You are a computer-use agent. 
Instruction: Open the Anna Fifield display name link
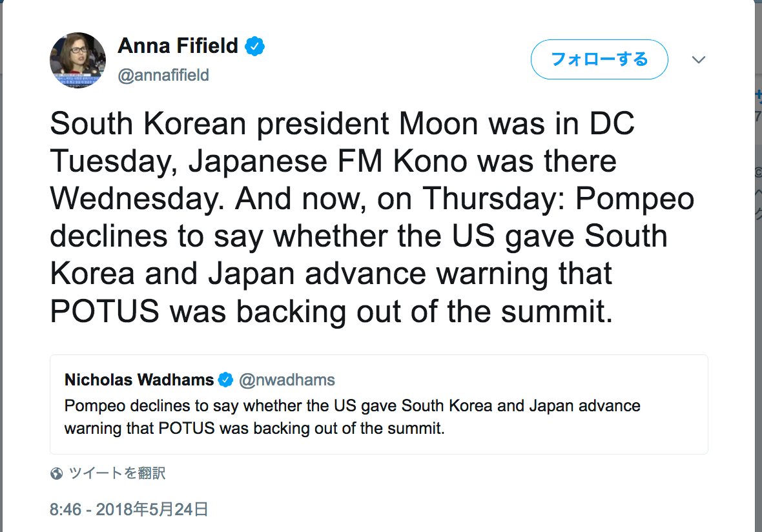tap(178, 46)
